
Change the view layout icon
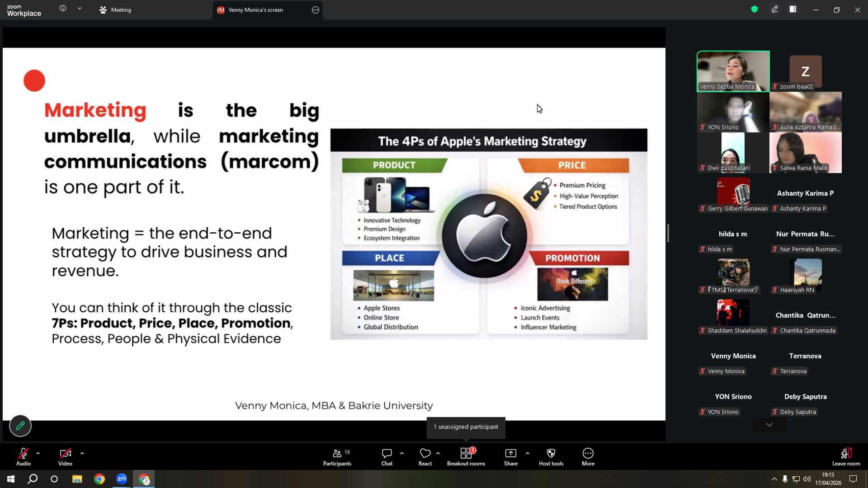pyautogui.click(x=793, y=9)
